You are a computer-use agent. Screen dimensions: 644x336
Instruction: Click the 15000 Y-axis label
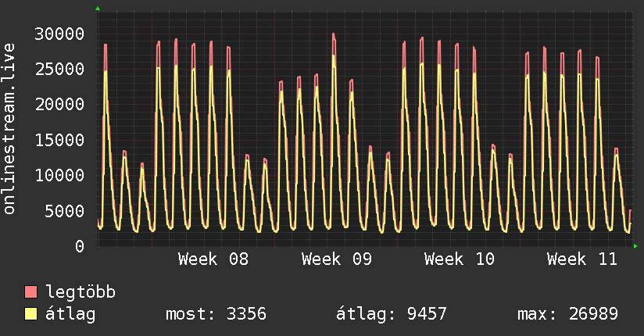click(60, 140)
